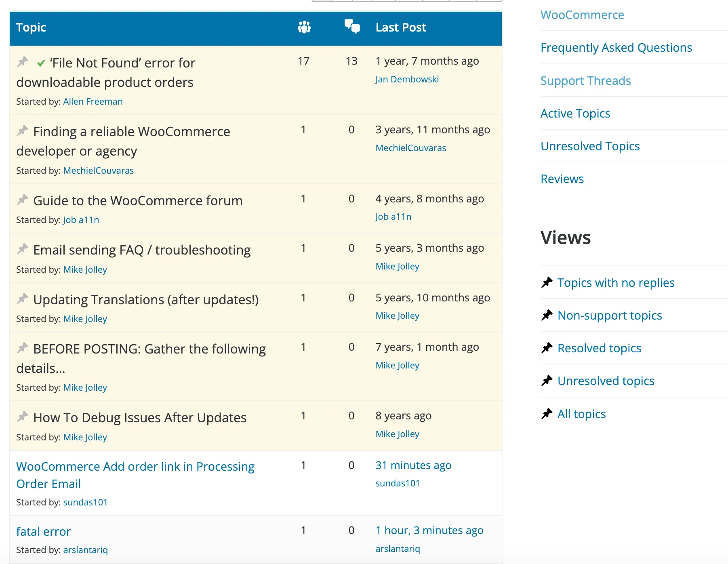Click green resolved checkmark on 'File Not Found' topic
The width and height of the screenshot is (728, 564).
coord(41,63)
